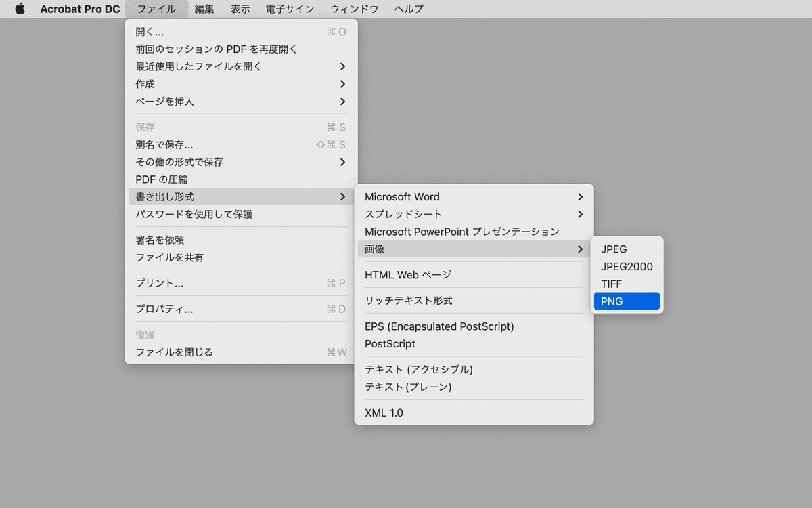Choose パスワードを使用して保護

point(241,214)
